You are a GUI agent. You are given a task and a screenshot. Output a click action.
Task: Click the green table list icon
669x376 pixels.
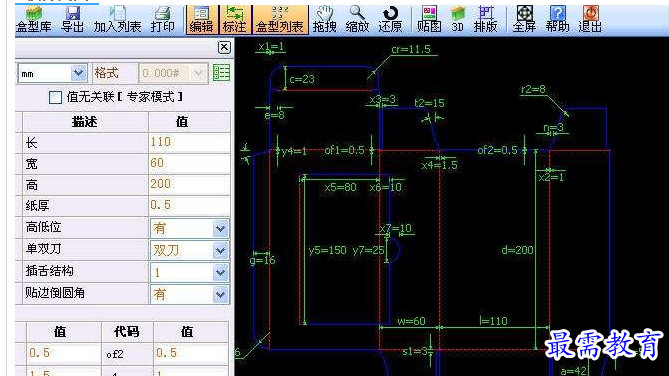pos(221,73)
